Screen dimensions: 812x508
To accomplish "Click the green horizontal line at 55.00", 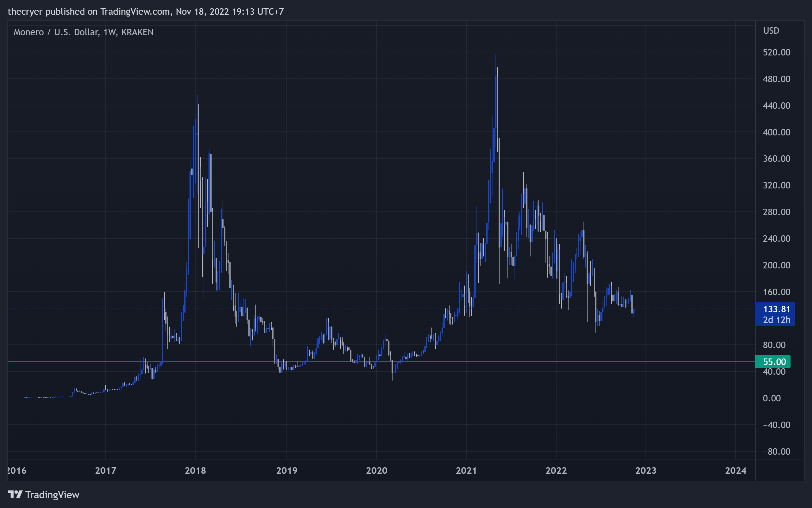I will tap(381, 362).
